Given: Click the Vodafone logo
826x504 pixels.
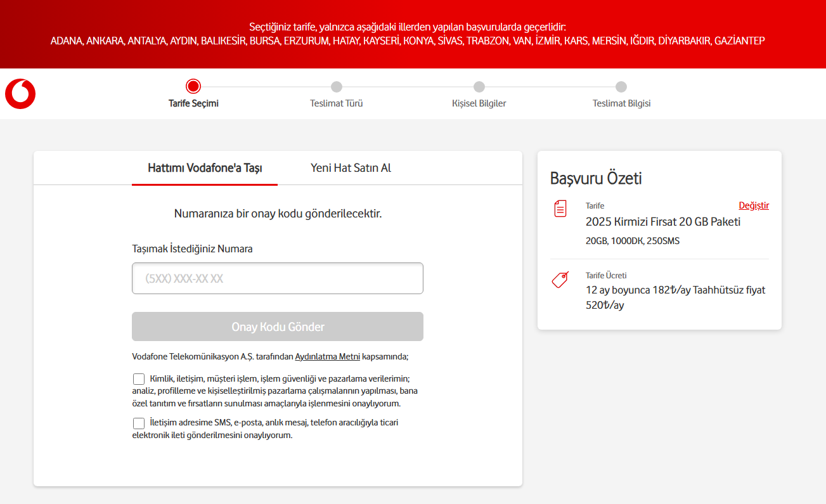Looking at the screenshot, I should (20, 94).
